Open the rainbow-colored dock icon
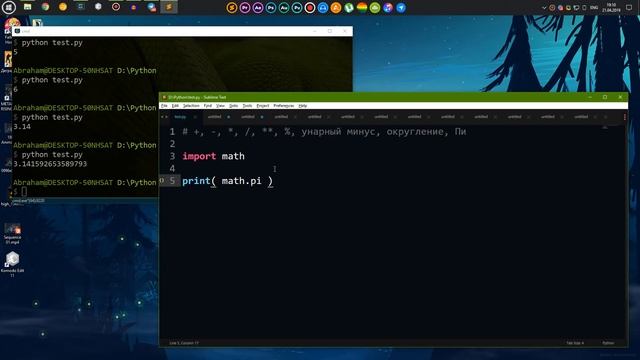Image resolution: width=640 pixels, height=360 pixels. tap(362, 7)
